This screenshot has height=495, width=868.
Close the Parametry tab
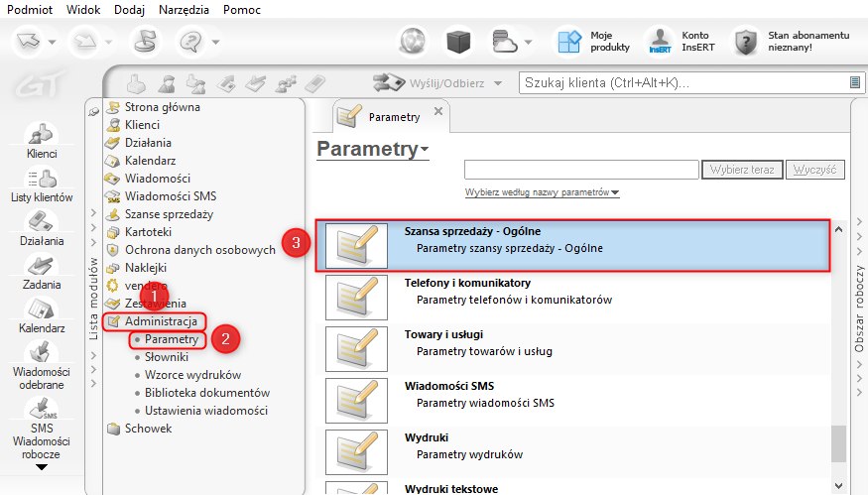point(438,112)
